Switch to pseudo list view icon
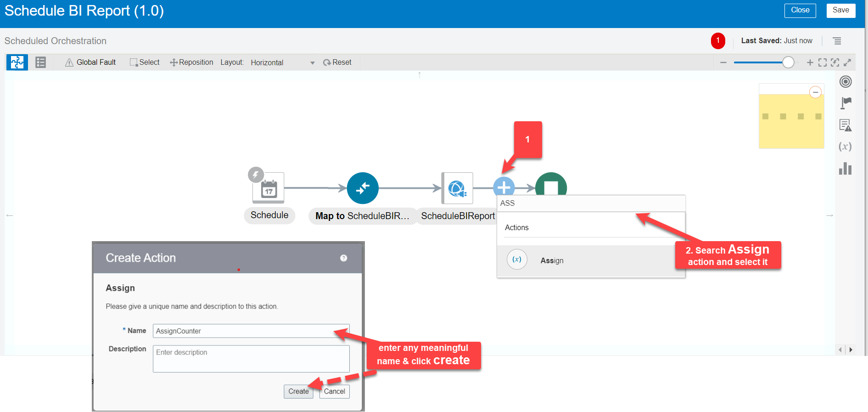This screenshot has width=868, height=412. coord(40,62)
